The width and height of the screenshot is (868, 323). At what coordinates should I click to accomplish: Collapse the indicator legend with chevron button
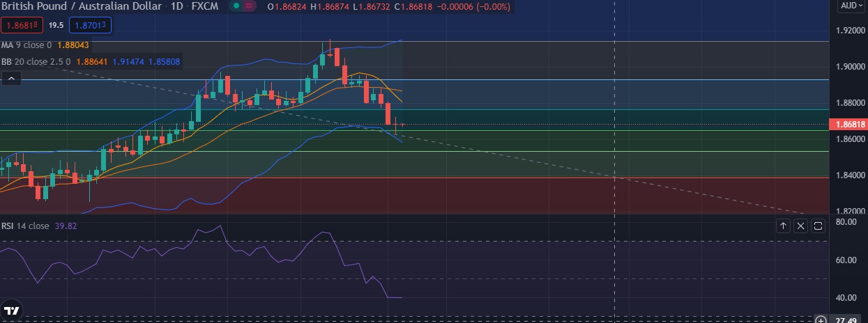(11, 79)
